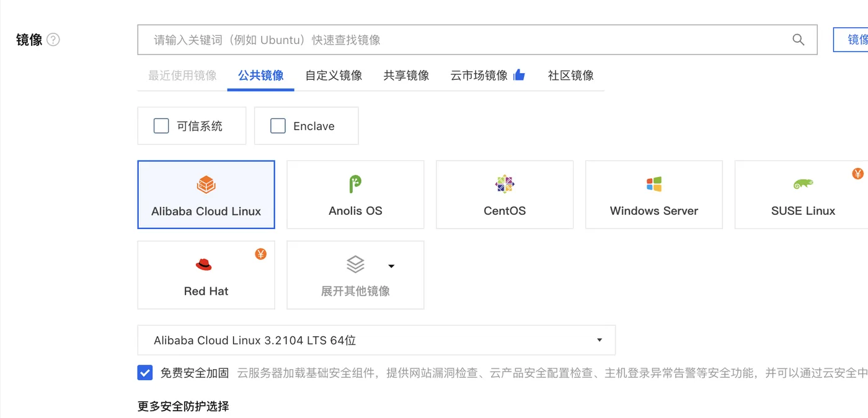Select the Anolis OS image

point(355,194)
